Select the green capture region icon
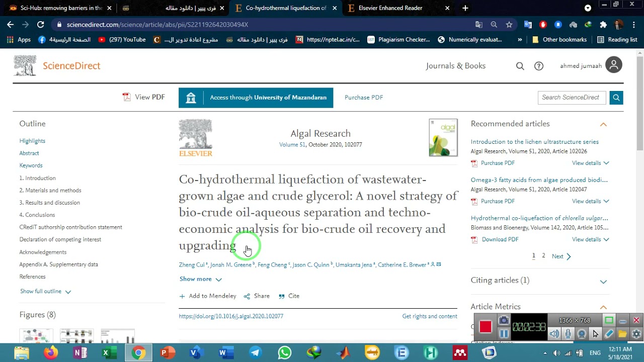 (609, 320)
